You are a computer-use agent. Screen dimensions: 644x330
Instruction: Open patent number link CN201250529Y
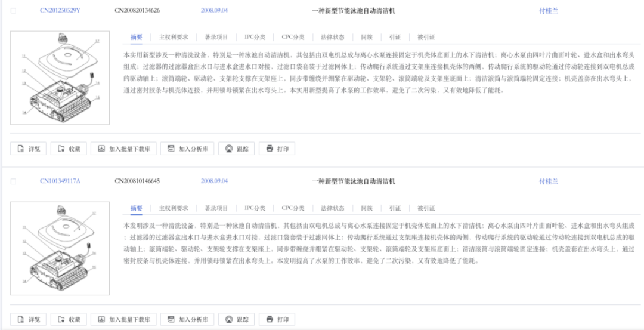(x=60, y=11)
